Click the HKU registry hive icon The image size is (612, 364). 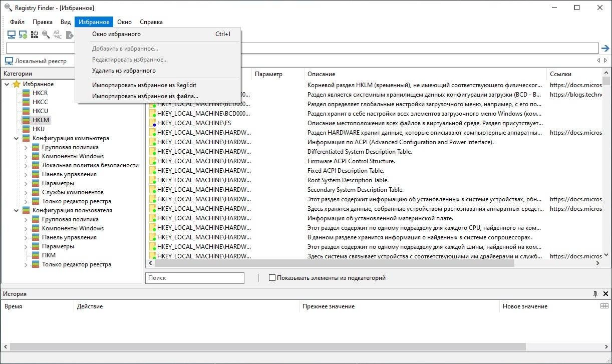click(x=26, y=129)
